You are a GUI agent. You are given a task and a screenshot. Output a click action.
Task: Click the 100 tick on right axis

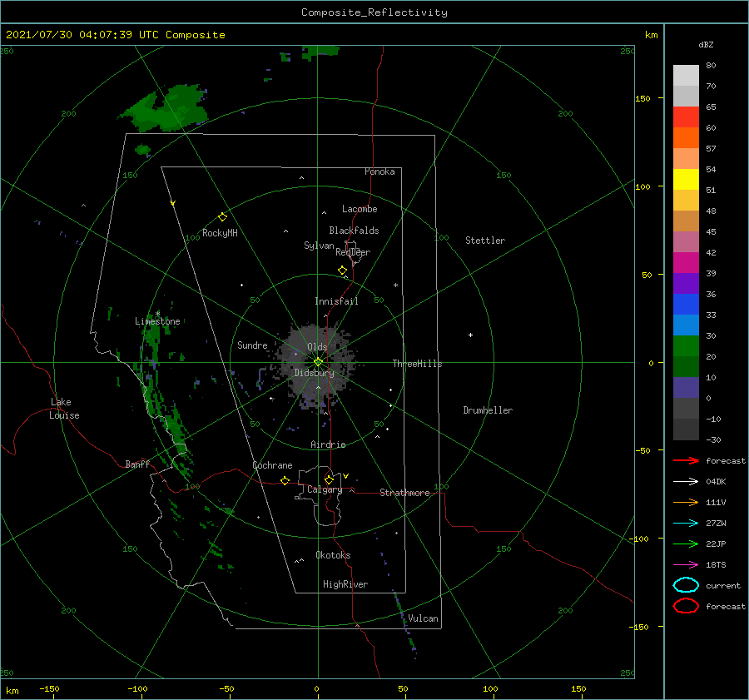coord(642,186)
